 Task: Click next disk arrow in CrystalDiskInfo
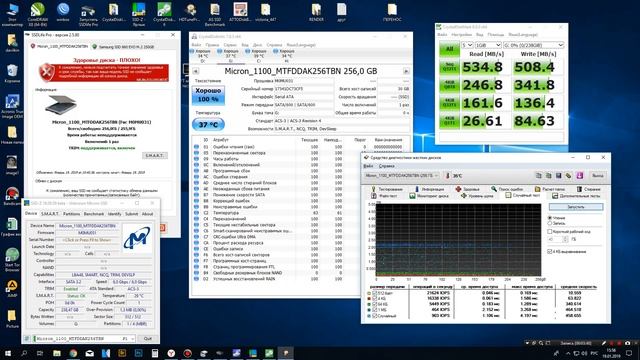406,71
